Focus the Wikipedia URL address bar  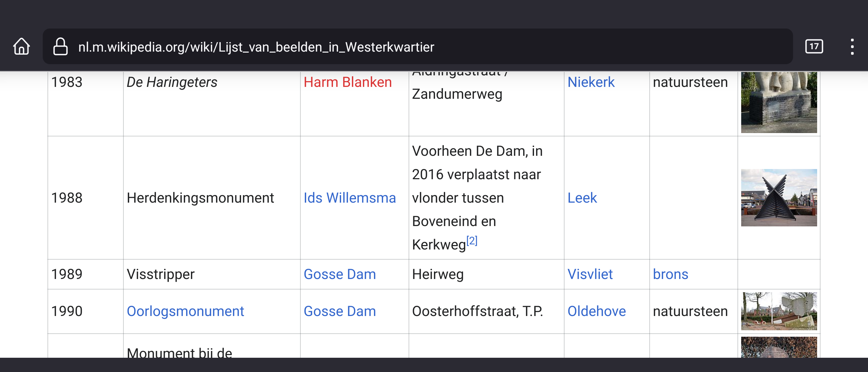[x=417, y=47]
